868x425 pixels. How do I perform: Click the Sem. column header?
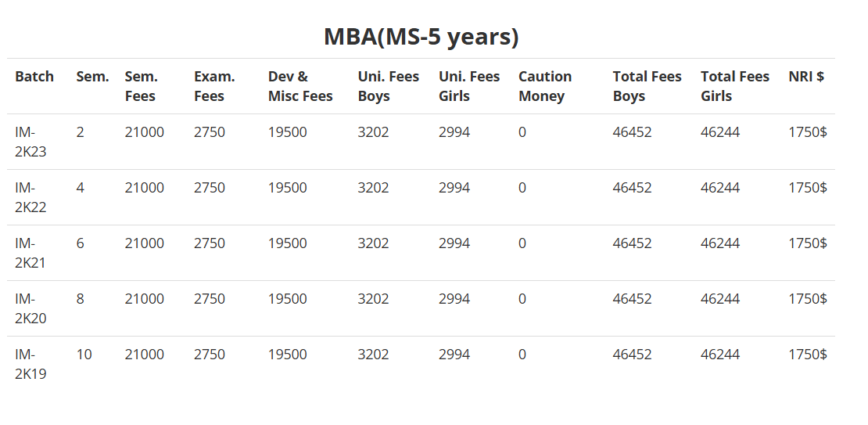(x=92, y=77)
